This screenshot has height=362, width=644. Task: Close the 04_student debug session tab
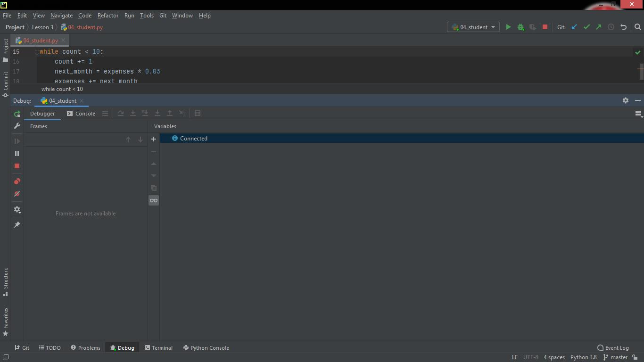[x=82, y=101]
